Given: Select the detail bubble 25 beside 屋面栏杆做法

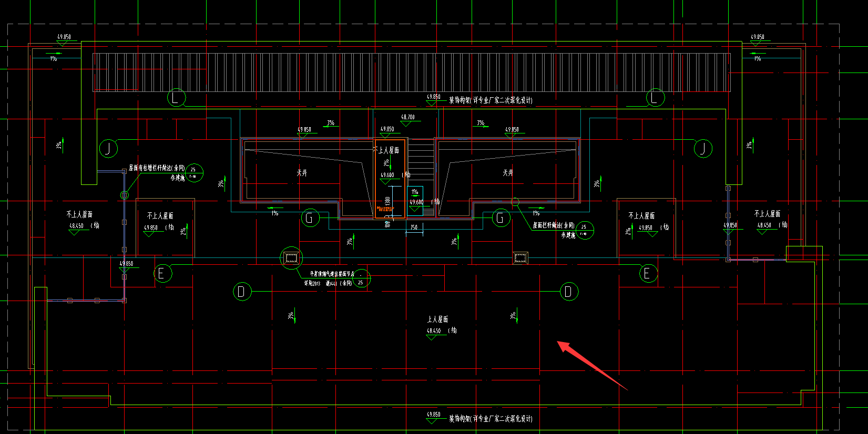Looking at the screenshot, I should [x=585, y=230].
